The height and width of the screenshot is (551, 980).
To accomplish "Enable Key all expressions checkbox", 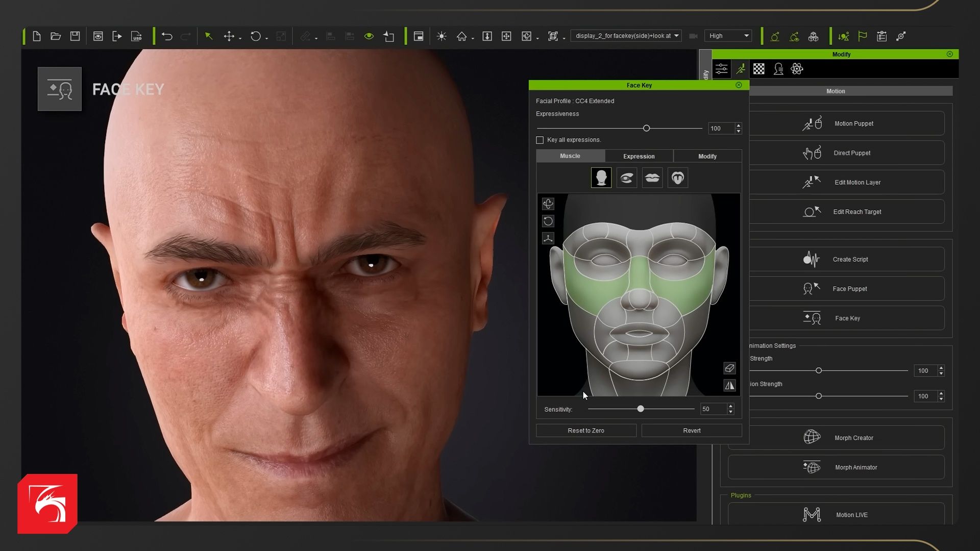I will (x=540, y=140).
